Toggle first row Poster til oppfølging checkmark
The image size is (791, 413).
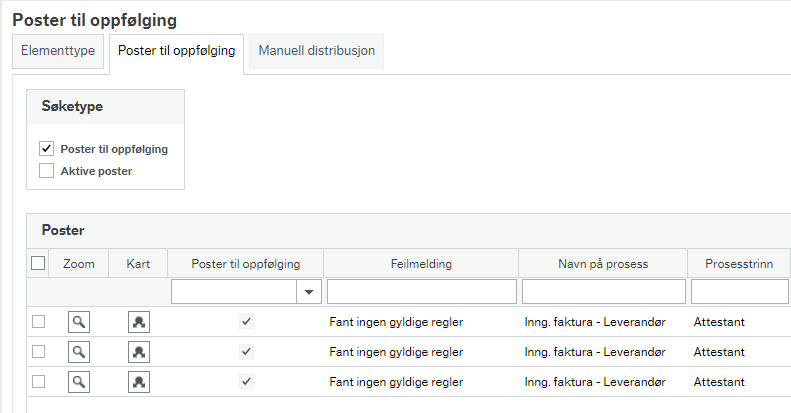tap(246, 321)
